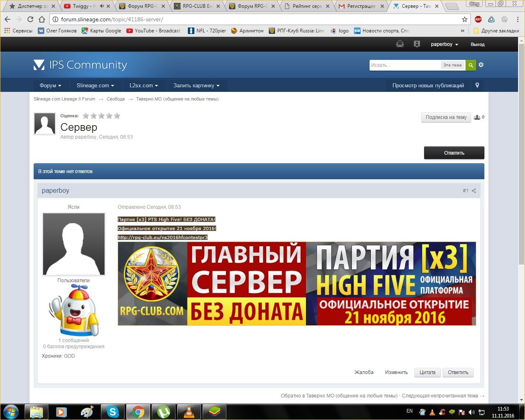Open forum messages envelope icon

[400, 44]
